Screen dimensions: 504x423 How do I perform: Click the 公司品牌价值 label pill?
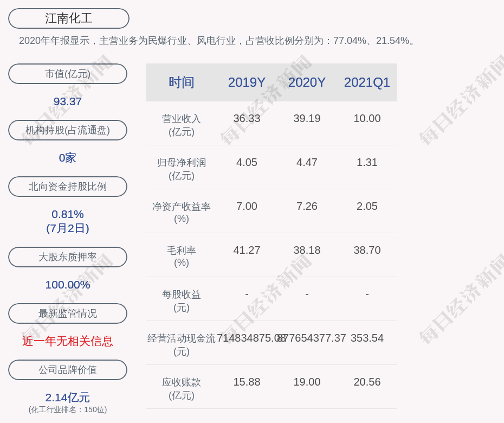(x=68, y=370)
